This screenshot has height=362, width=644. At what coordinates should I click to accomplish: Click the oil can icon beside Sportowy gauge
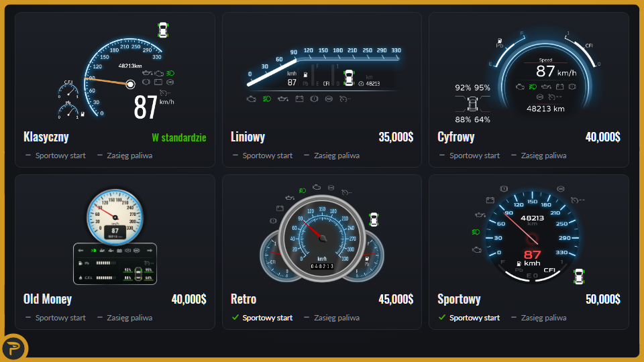coord(480,215)
